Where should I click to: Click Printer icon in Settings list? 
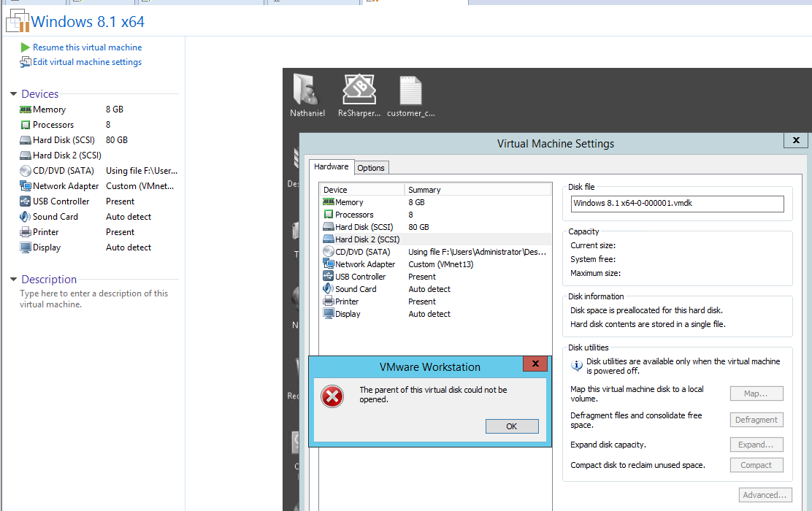[x=329, y=301]
